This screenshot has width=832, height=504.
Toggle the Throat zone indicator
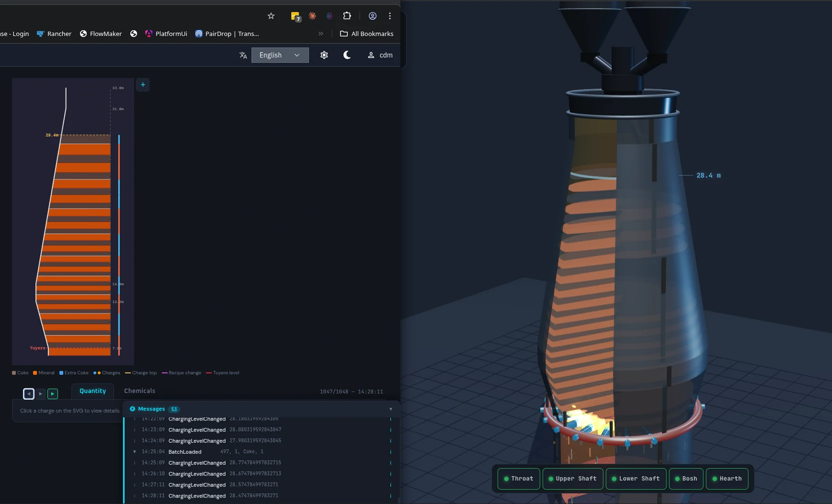click(x=519, y=478)
